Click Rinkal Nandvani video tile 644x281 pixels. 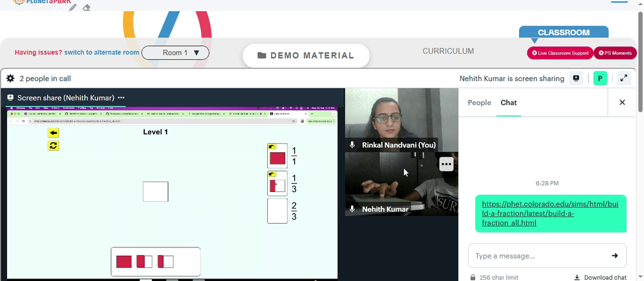coord(402,120)
